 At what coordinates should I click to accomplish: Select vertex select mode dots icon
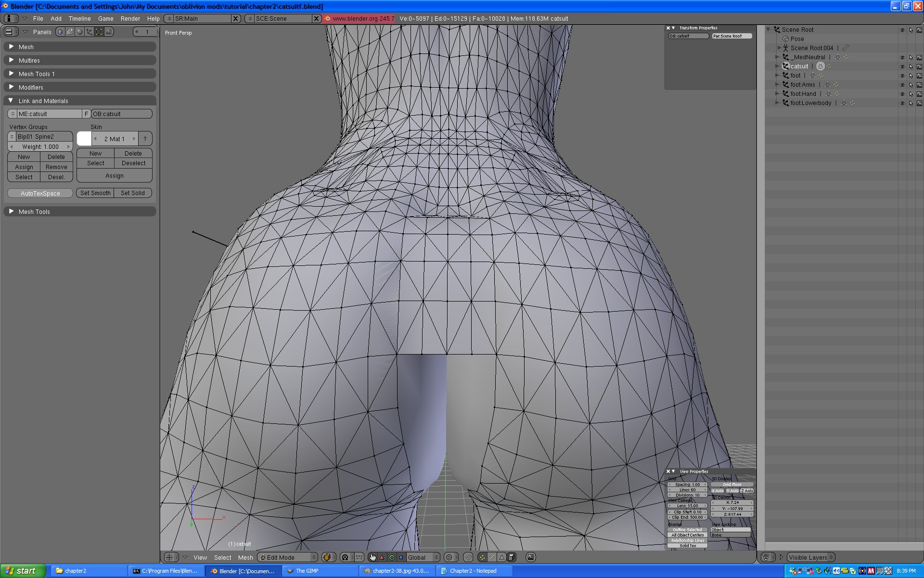tap(482, 557)
